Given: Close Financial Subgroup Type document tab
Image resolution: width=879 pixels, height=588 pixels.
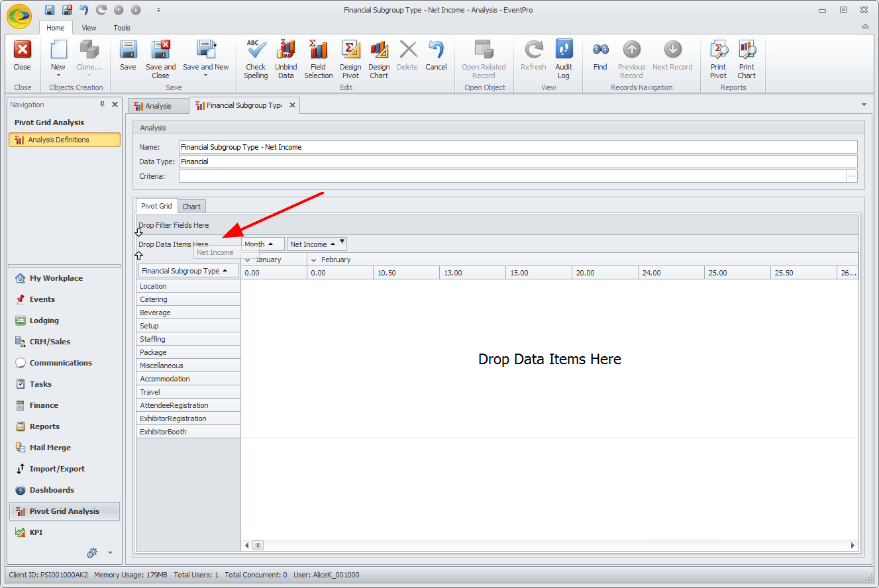Looking at the screenshot, I should coord(292,105).
